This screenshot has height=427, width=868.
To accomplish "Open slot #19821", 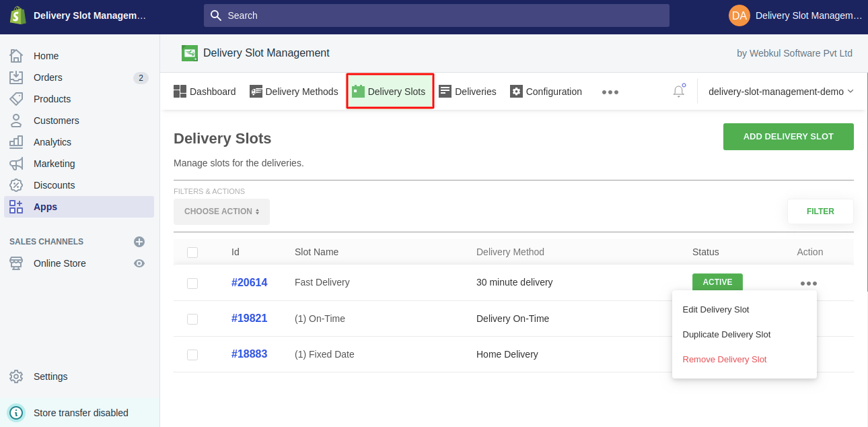I will [x=250, y=319].
